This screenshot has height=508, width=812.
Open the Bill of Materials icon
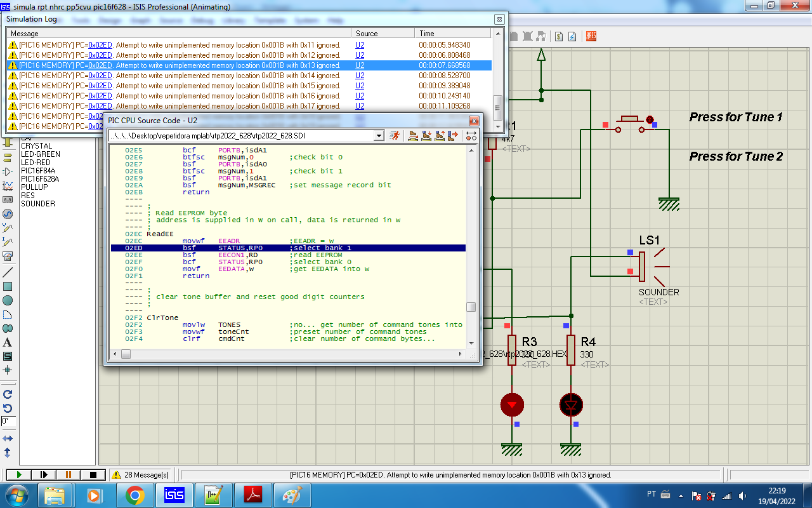pyautogui.click(x=559, y=36)
